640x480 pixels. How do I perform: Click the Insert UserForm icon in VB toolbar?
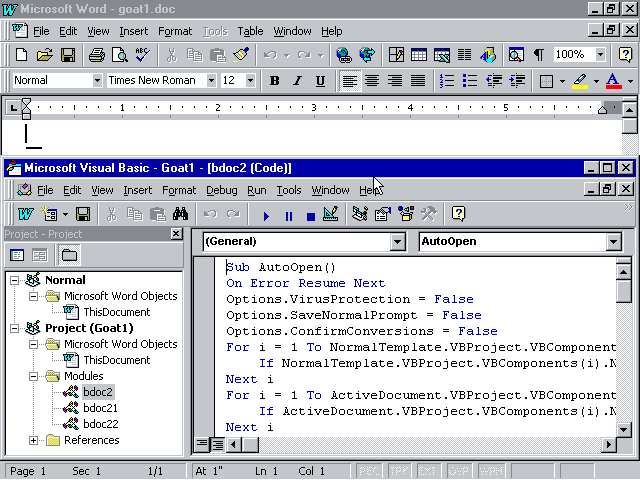pyautogui.click(x=49, y=214)
